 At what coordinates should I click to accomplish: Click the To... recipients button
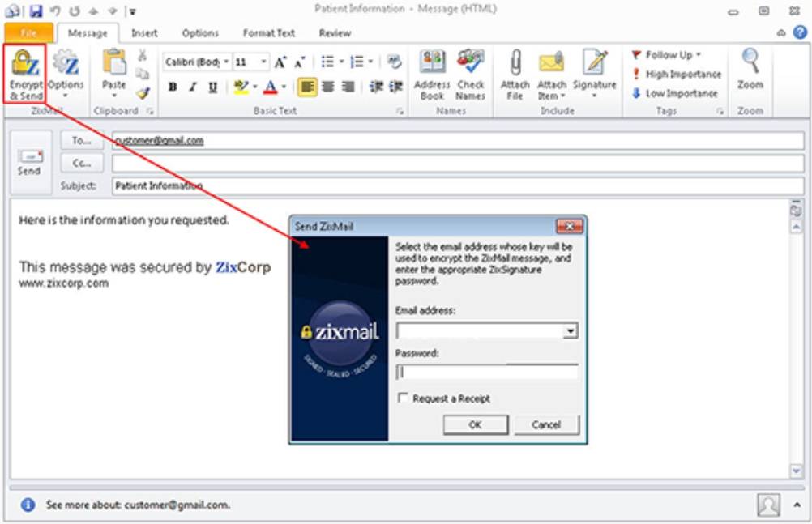click(81, 140)
